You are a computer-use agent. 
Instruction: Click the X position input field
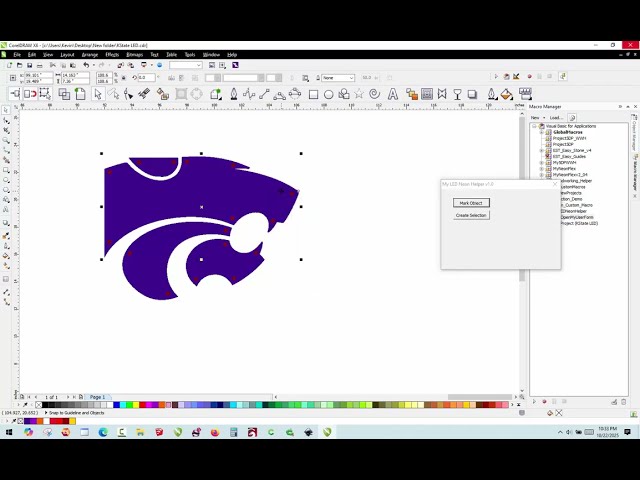click(x=38, y=75)
